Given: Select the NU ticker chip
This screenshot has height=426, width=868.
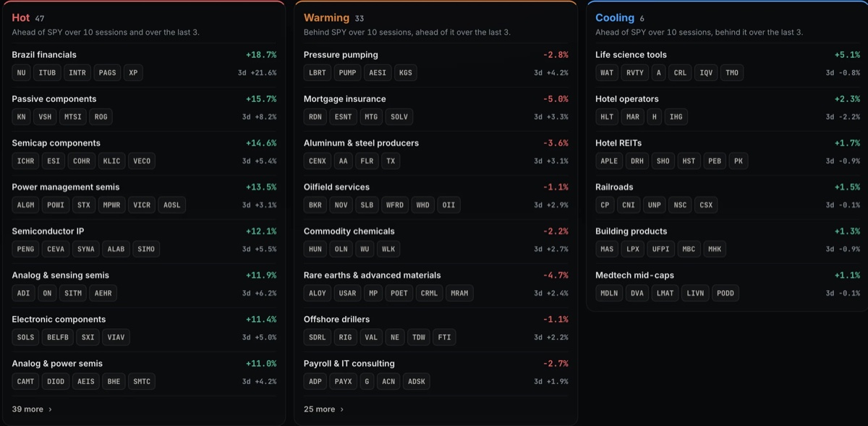Looking at the screenshot, I should 22,73.
